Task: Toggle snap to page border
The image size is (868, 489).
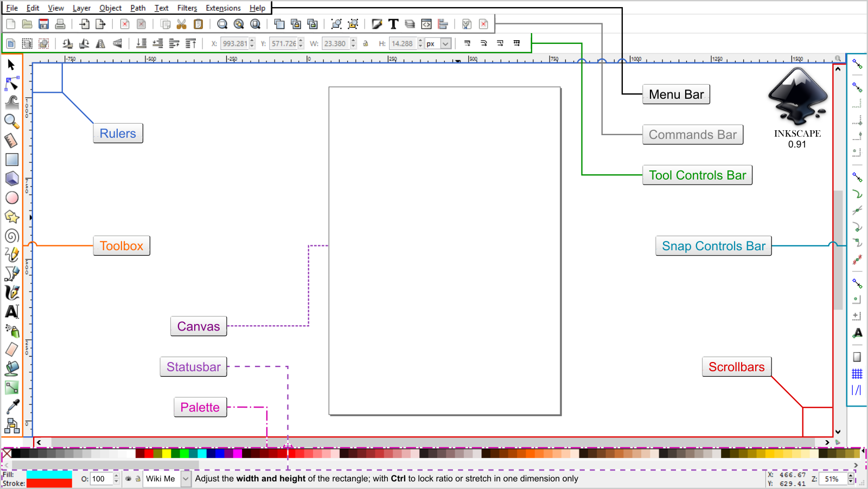Action: click(857, 357)
